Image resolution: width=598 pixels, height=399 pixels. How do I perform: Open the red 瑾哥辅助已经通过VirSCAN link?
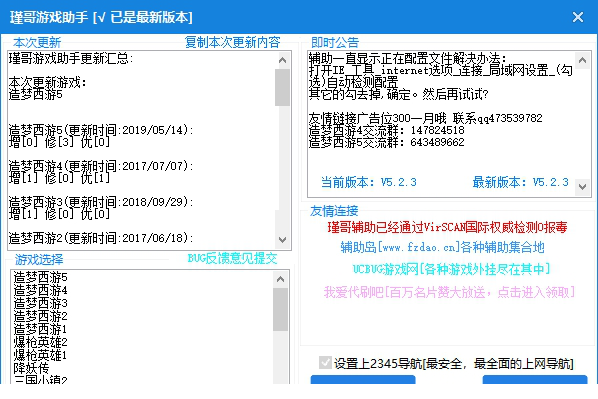click(447, 227)
